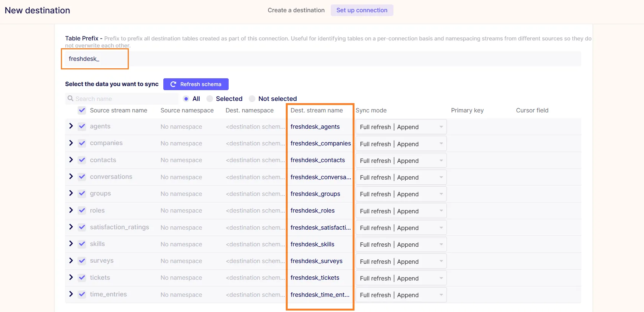Click the Sync mode column header
The image size is (644, 312).
point(371,110)
